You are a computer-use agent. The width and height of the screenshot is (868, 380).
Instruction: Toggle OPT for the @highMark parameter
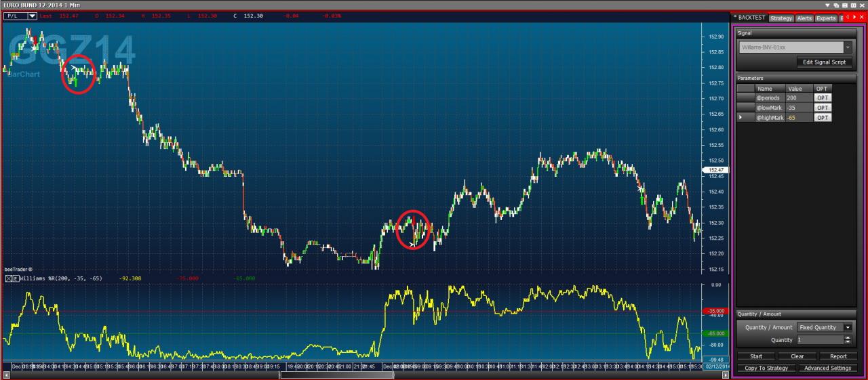(x=822, y=118)
